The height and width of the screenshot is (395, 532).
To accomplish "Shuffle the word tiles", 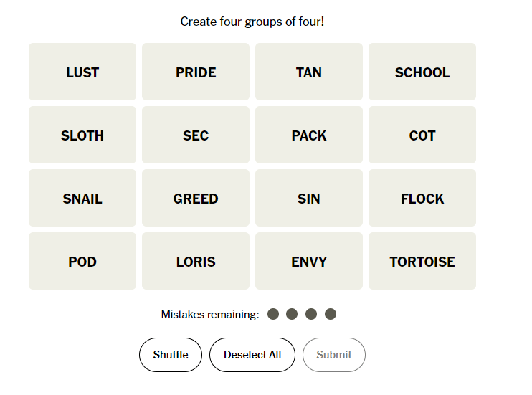I will (x=171, y=355).
